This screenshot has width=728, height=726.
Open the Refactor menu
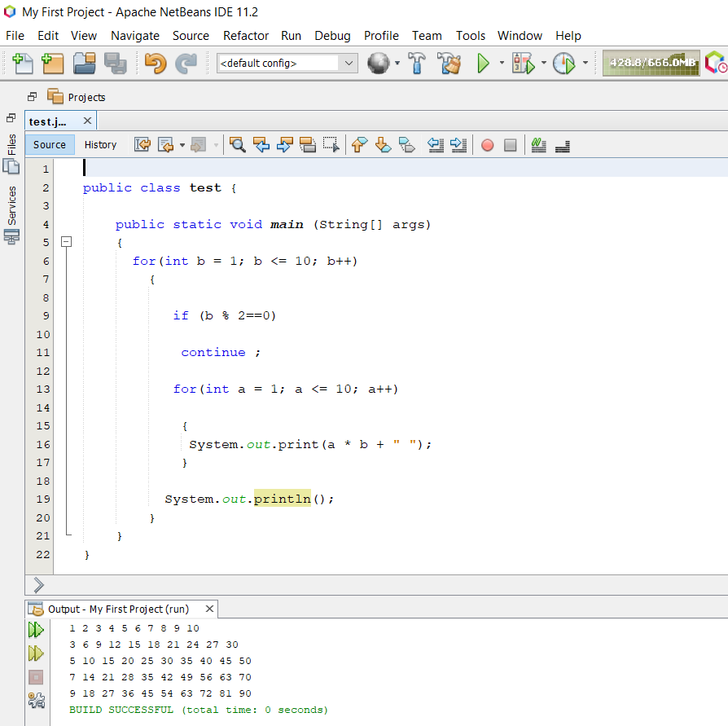[246, 36]
